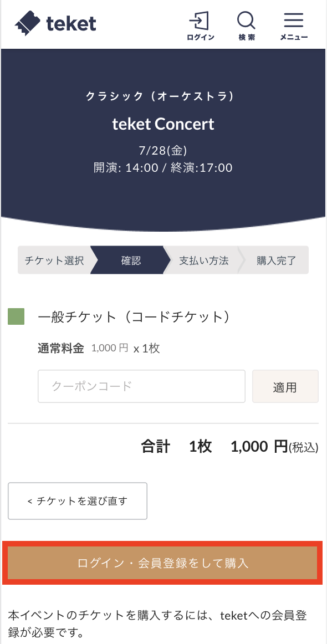Viewport: 327px width, 644px height.
Task: Click the teket ticket logo icon
Action: (x=28, y=24)
